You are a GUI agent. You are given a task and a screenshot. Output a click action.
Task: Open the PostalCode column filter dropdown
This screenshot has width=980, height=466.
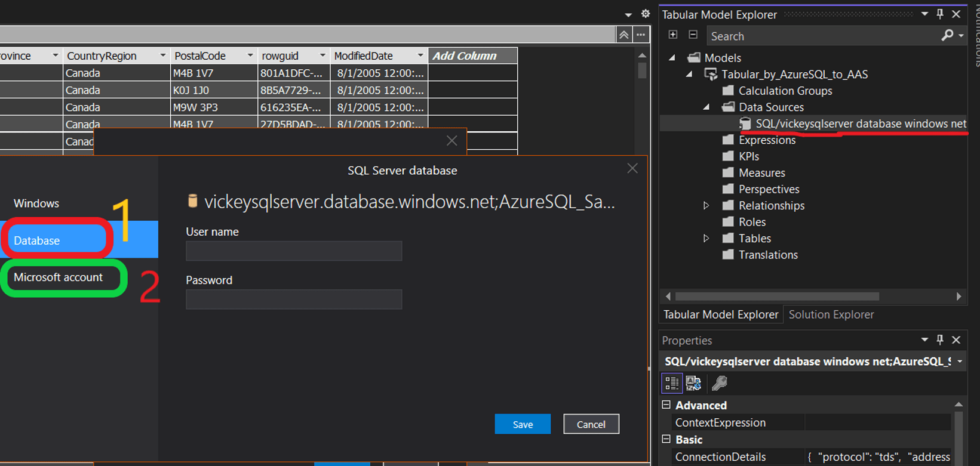coord(250,55)
